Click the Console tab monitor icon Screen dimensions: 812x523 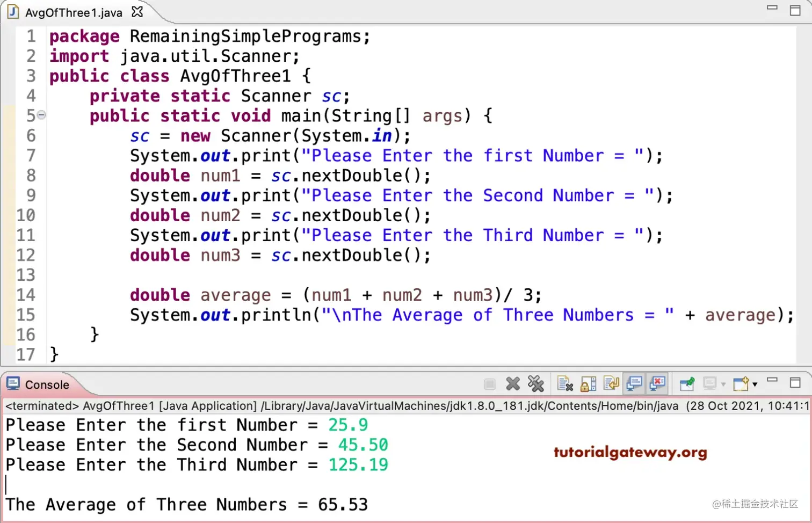[13, 383]
